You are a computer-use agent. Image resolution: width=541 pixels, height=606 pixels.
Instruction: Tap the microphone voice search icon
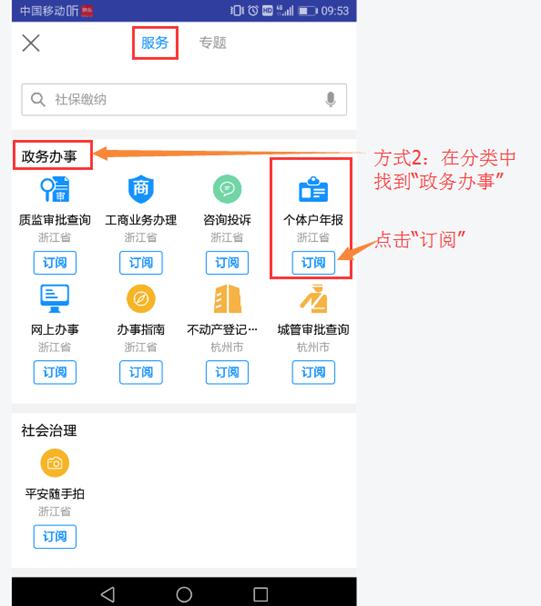pos(330,99)
